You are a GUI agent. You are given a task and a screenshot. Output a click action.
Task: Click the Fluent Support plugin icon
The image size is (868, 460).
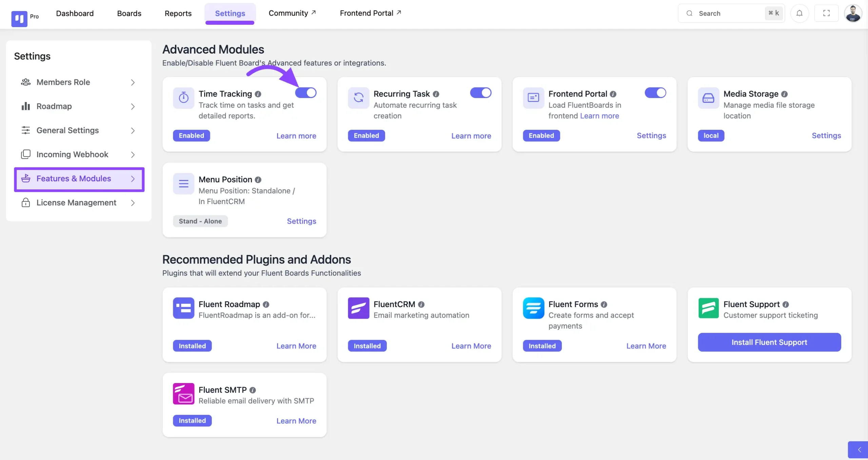click(708, 308)
